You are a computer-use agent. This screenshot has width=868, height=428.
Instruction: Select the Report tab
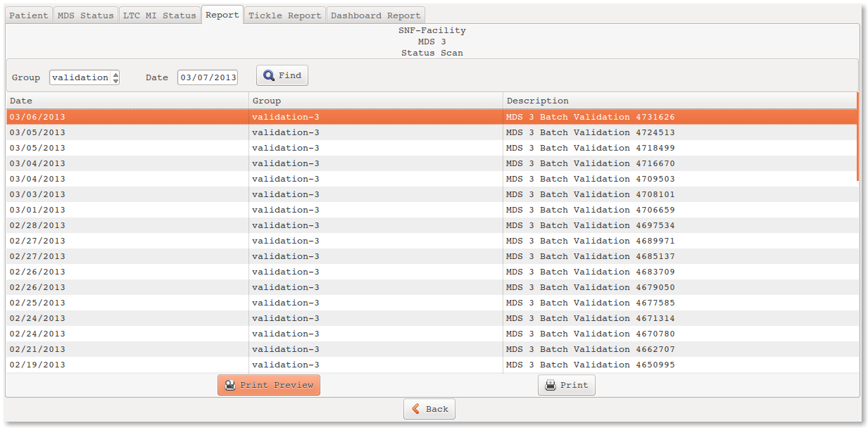[222, 14]
